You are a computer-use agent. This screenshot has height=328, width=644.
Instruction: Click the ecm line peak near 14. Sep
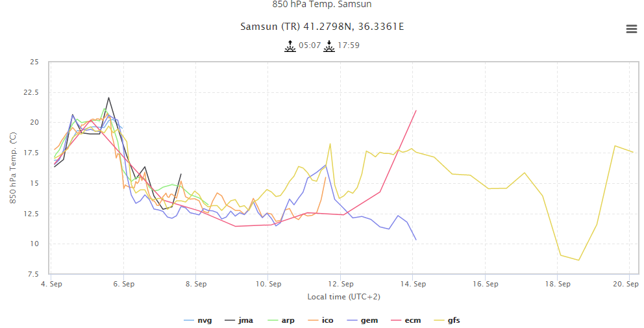pyautogui.click(x=416, y=110)
